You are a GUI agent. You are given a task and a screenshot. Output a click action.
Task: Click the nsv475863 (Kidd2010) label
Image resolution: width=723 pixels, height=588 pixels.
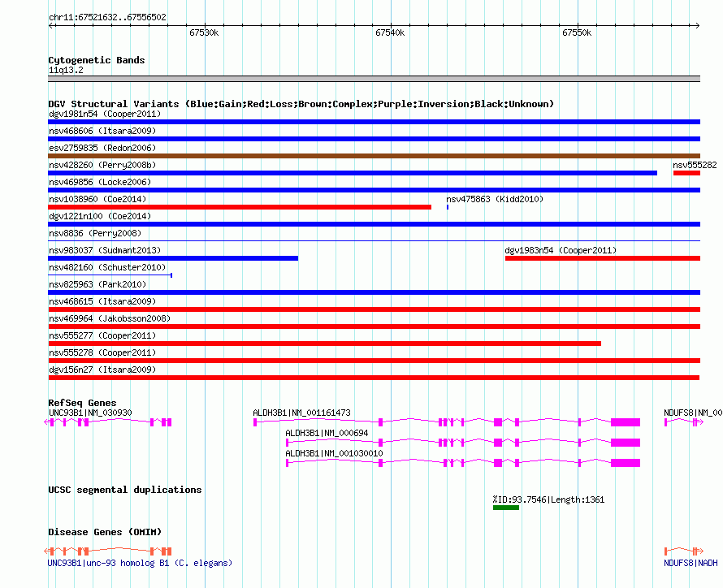pos(495,199)
